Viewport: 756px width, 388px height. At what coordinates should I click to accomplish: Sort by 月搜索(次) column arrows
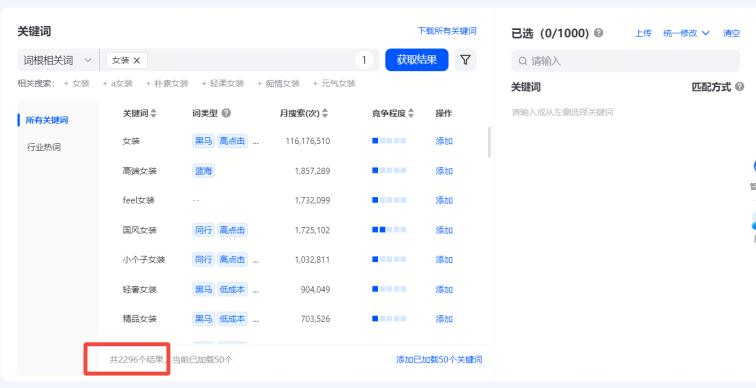click(325, 113)
